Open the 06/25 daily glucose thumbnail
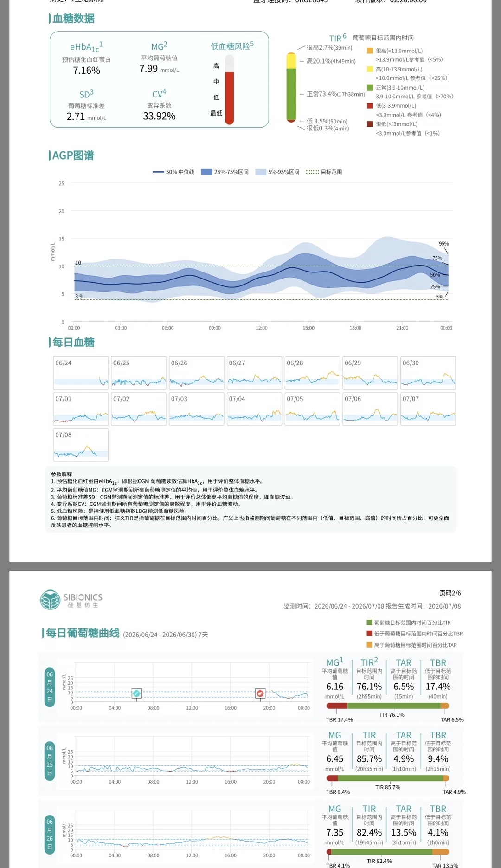 (139, 373)
